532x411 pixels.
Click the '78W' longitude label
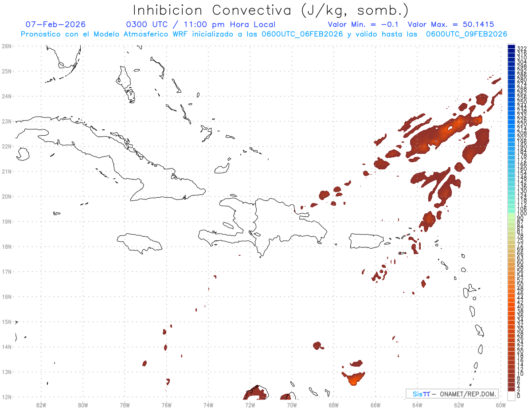[x=125, y=405]
